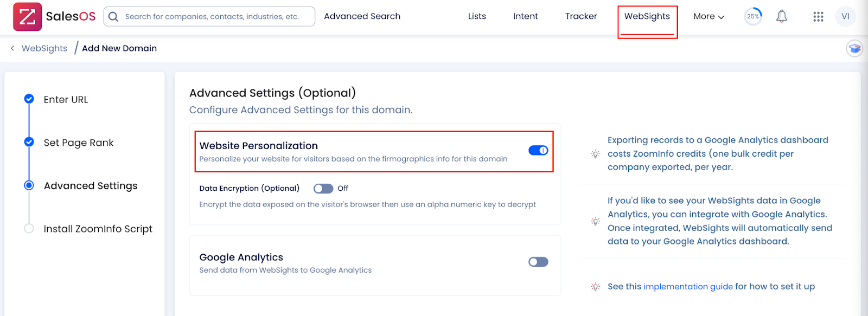
Task: Open the apps grid launcher
Action: (x=818, y=17)
